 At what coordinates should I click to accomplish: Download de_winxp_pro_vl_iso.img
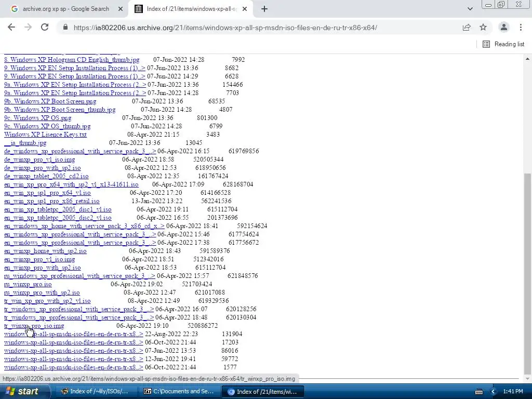coord(39,159)
